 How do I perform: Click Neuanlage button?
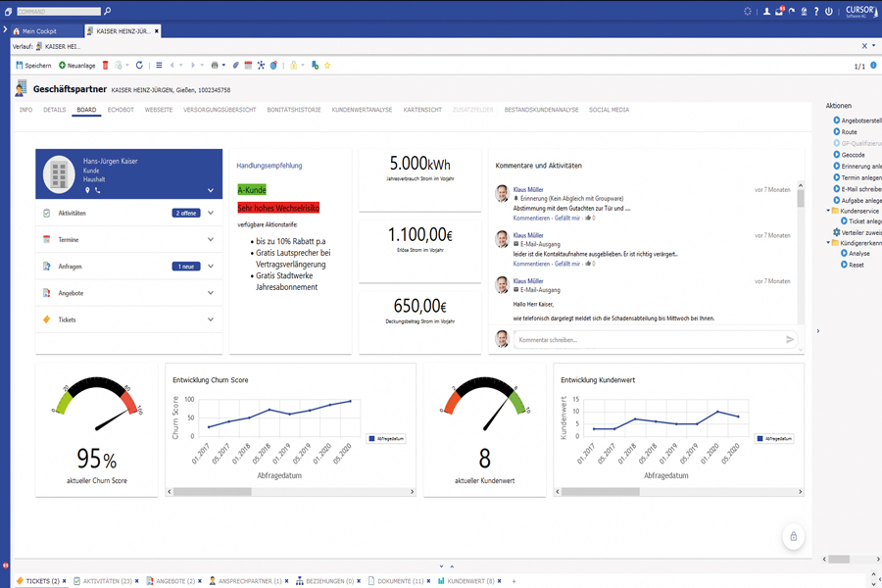click(77, 66)
